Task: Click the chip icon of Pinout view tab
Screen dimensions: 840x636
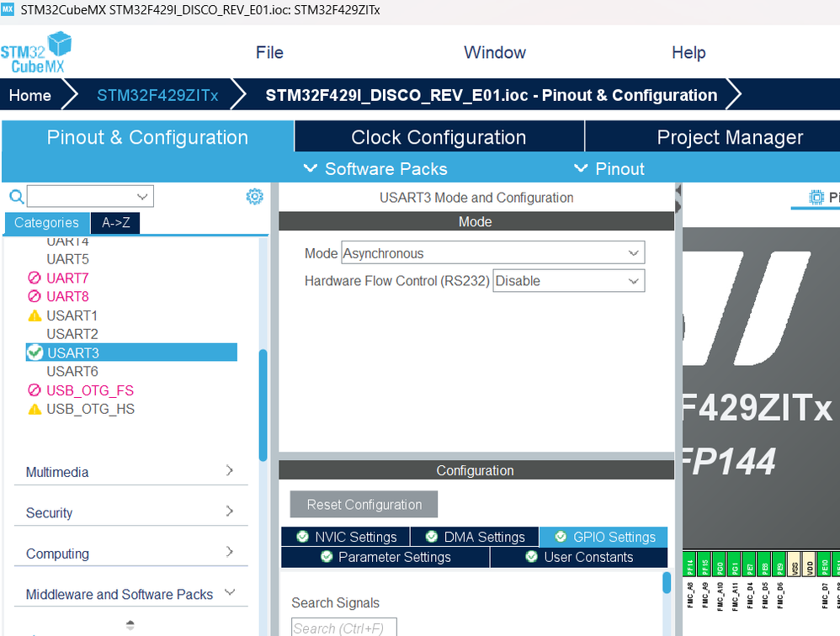Action: tap(816, 197)
